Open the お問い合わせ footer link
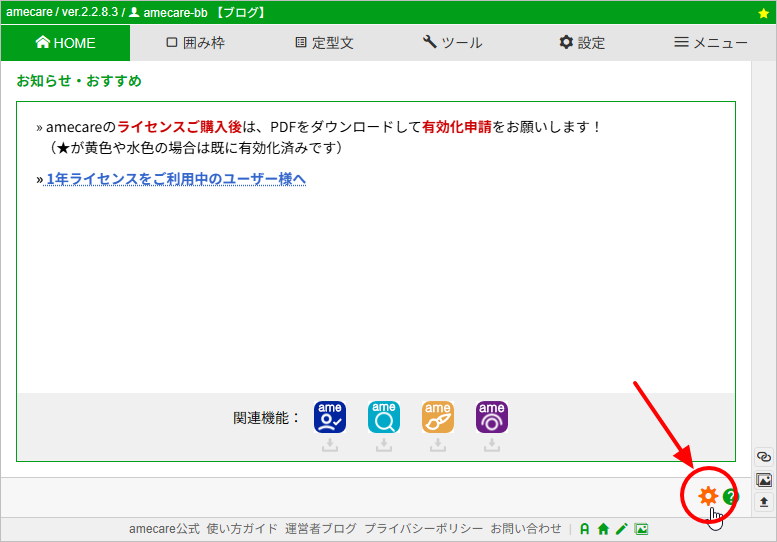The height and width of the screenshot is (542, 777). [x=526, y=529]
